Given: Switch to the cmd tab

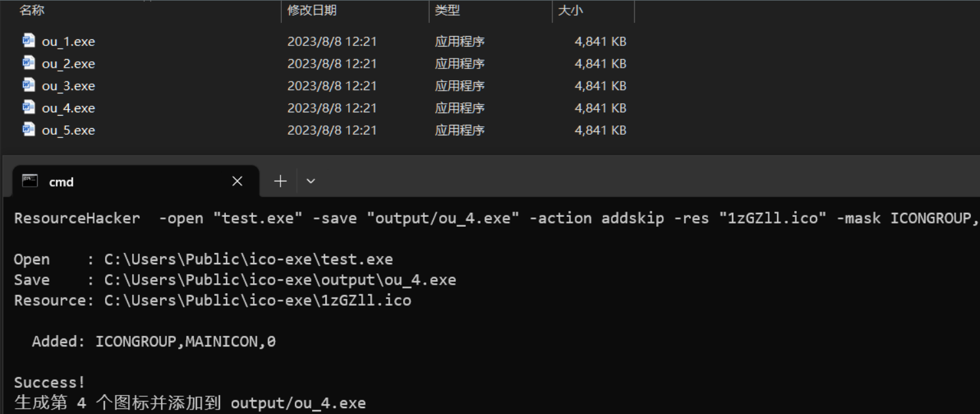Looking at the screenshot, I should (x=131, y=181).
